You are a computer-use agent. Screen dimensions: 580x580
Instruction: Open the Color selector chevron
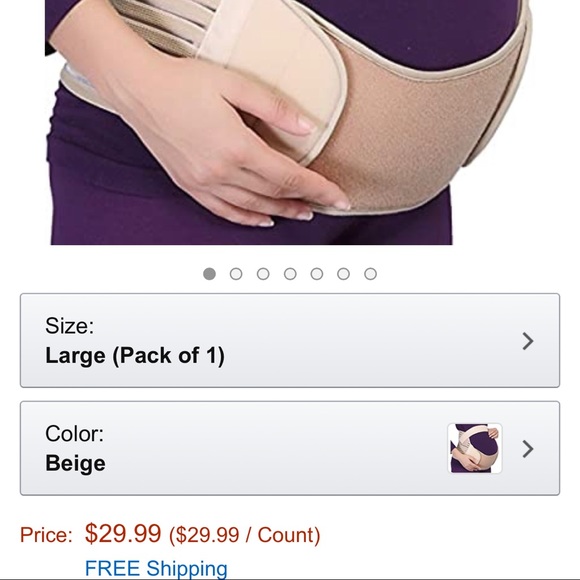click(x=528, y=449)
